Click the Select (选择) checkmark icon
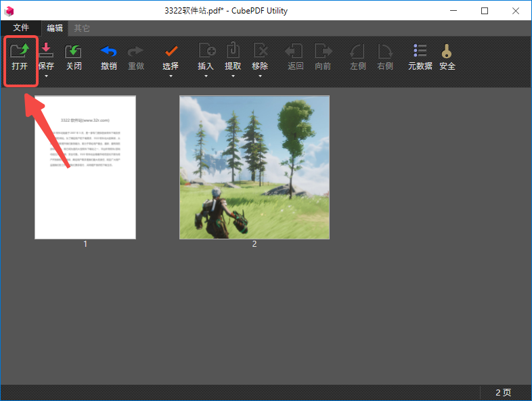 (x=171, y=51)
